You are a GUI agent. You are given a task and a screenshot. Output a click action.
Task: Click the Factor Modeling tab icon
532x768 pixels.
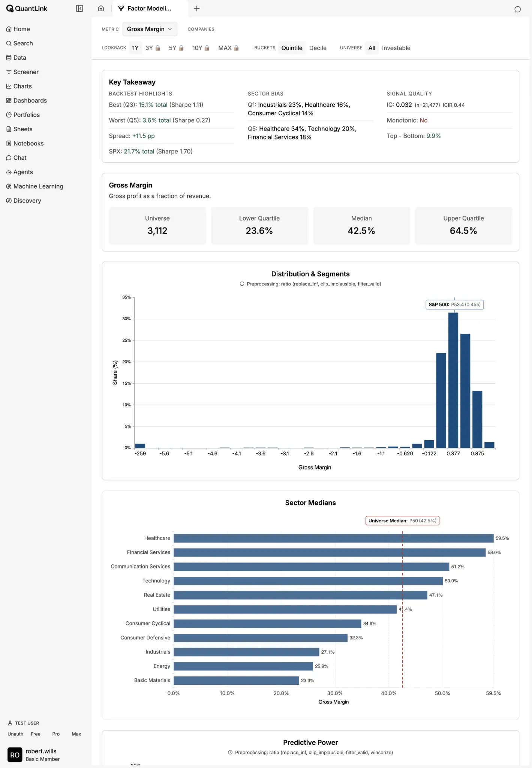click(121, 8)
